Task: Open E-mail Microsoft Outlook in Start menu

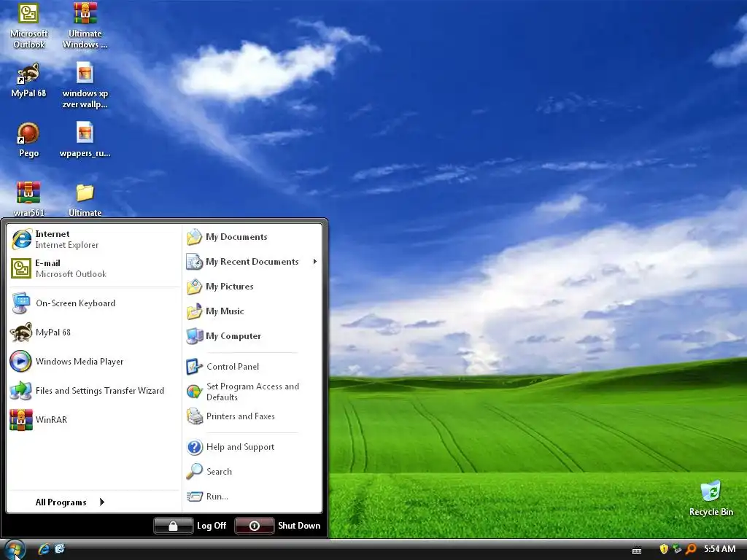Action: tap(94, 268)
